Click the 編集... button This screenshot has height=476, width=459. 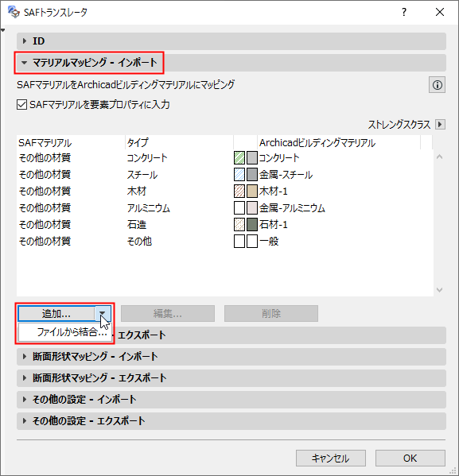(x=168, y=313)
